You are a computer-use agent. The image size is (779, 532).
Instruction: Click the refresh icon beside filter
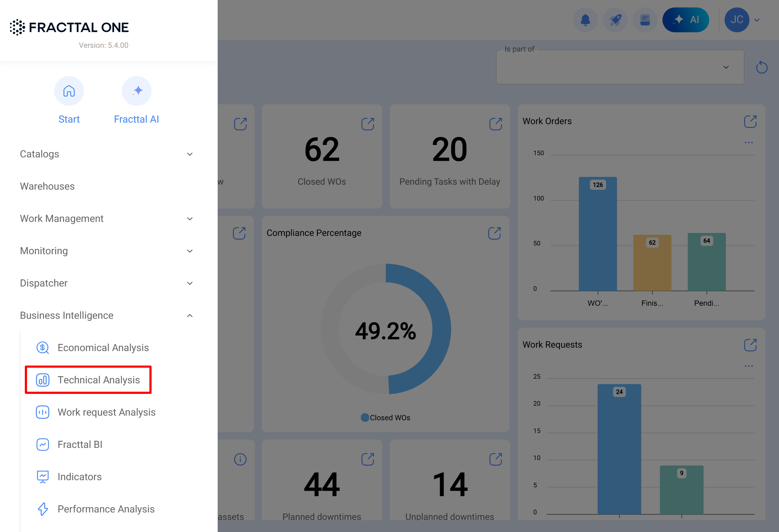click(762, 67)
